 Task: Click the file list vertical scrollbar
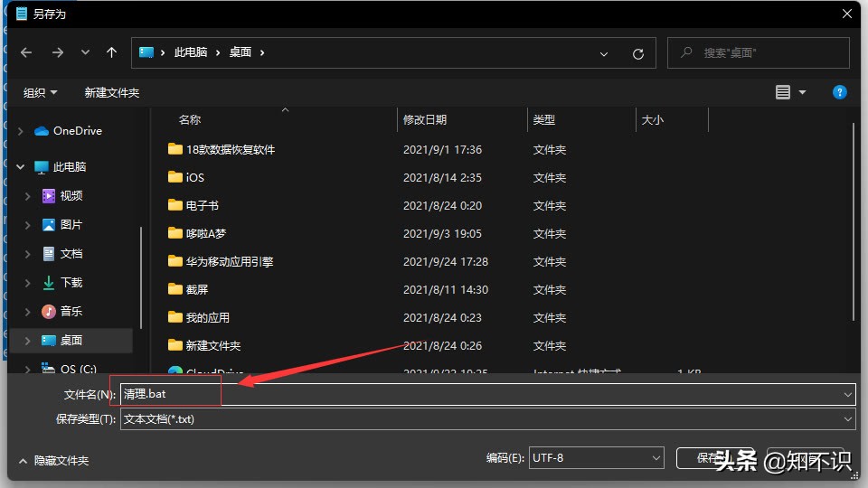click(853, 221)
